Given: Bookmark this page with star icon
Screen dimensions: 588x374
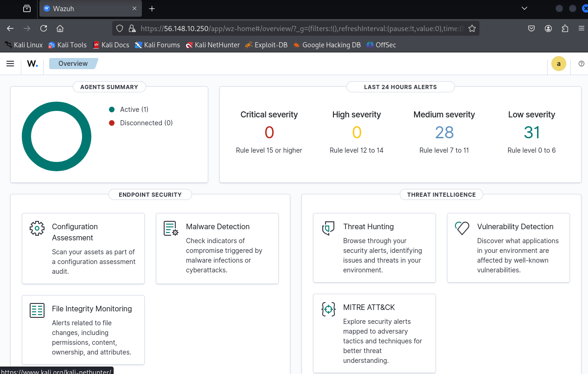Looking at the screenshot, I should tap(472, 28).
